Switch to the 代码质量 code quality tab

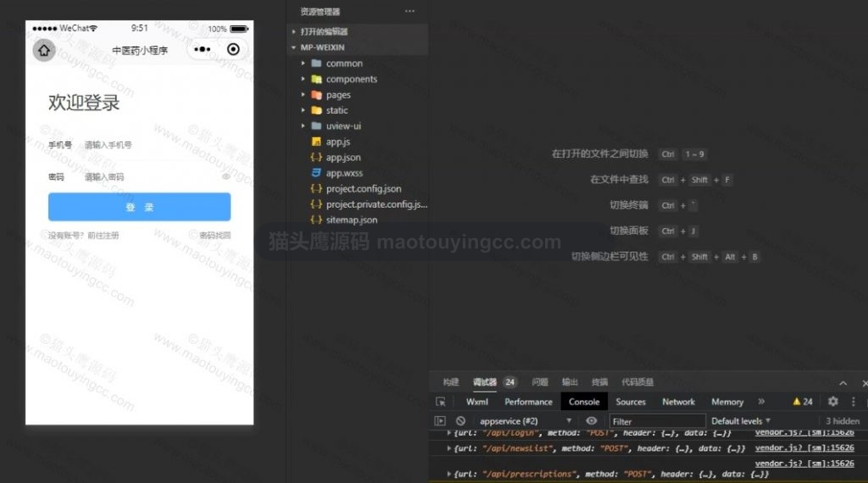click(637, 382)
